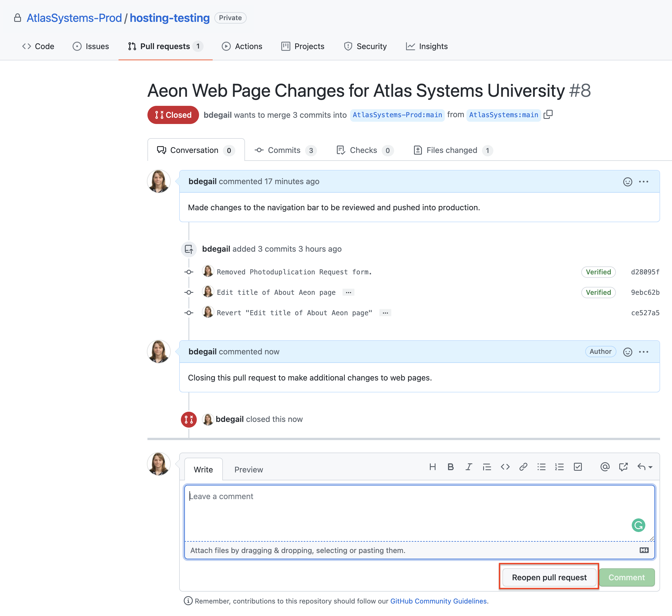Add a reaction to bdegail's first comment
The height and width of the screenshot is (616, 672).
[627, 181]
